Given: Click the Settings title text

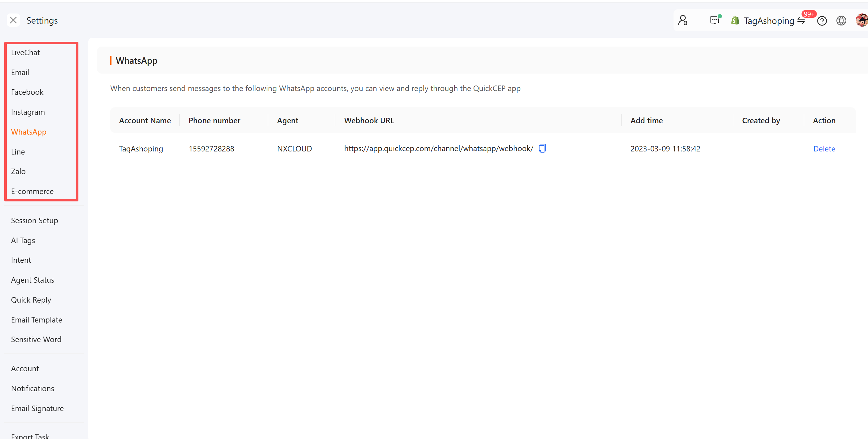Looking at the screenshot, I should coord(42,21).
